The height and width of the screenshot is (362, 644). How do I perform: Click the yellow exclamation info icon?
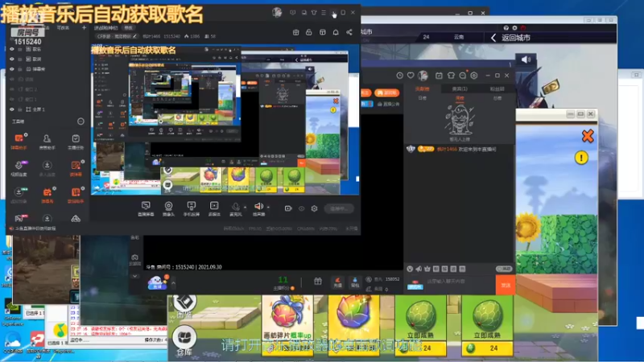click(x=581, y=158)
